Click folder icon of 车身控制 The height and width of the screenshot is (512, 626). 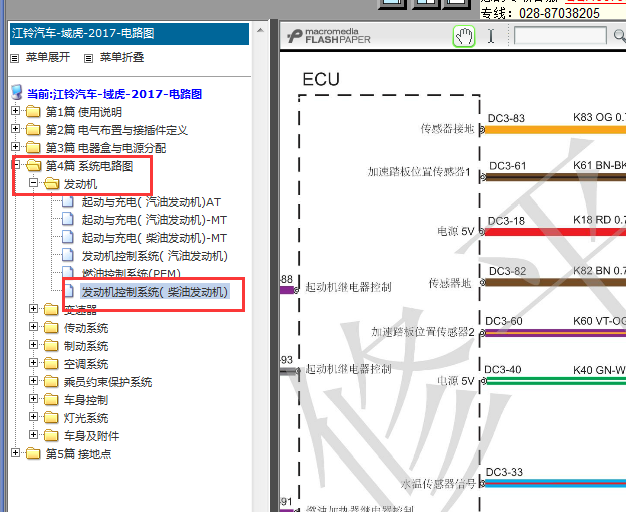pyautogui.click(x=51, y=399)
